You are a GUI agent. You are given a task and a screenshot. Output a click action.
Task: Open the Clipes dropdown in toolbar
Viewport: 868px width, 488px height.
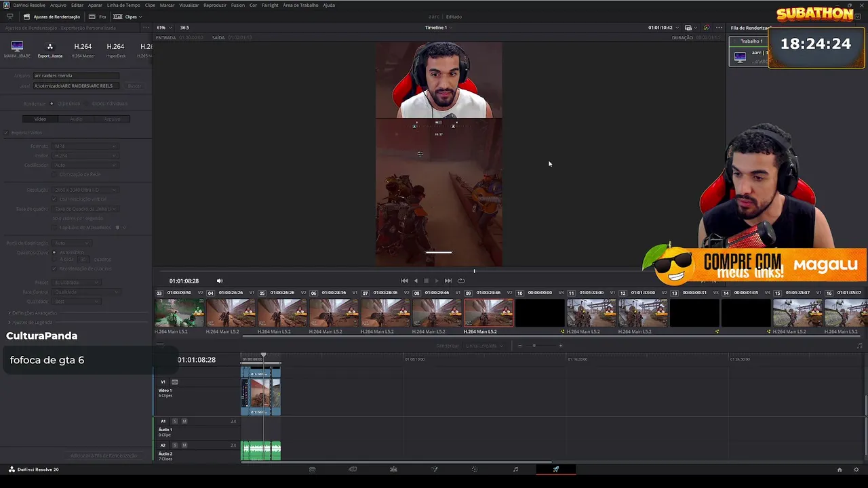(x=127, y=16)
